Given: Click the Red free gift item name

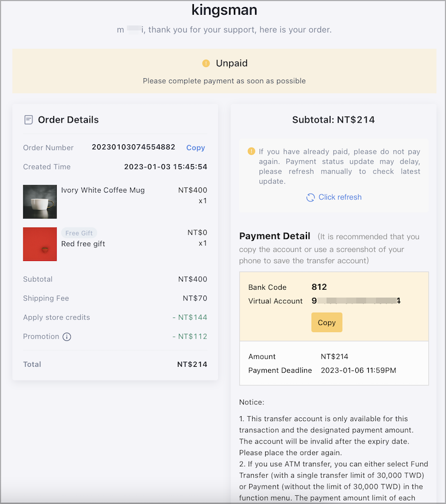Looking at the screenshot, I should tap(83, 244).
